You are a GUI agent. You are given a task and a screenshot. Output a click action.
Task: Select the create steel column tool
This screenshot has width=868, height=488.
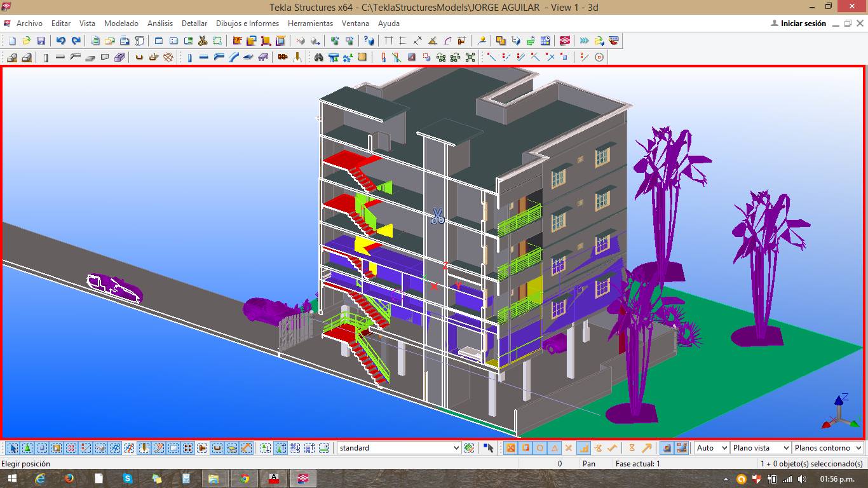coord(189,57)
